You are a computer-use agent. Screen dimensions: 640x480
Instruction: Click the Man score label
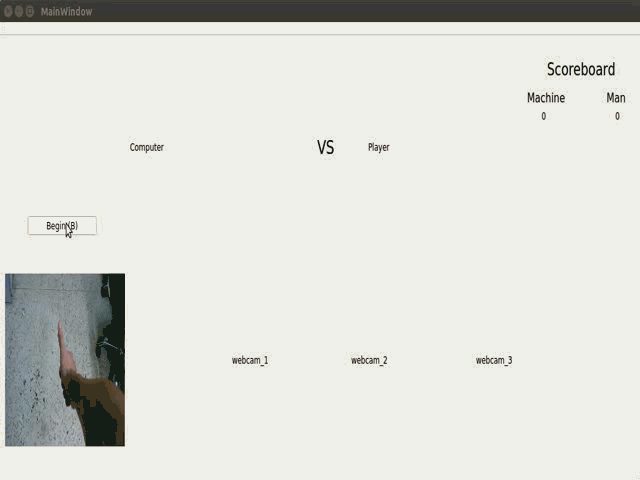(x=616, y=98)
